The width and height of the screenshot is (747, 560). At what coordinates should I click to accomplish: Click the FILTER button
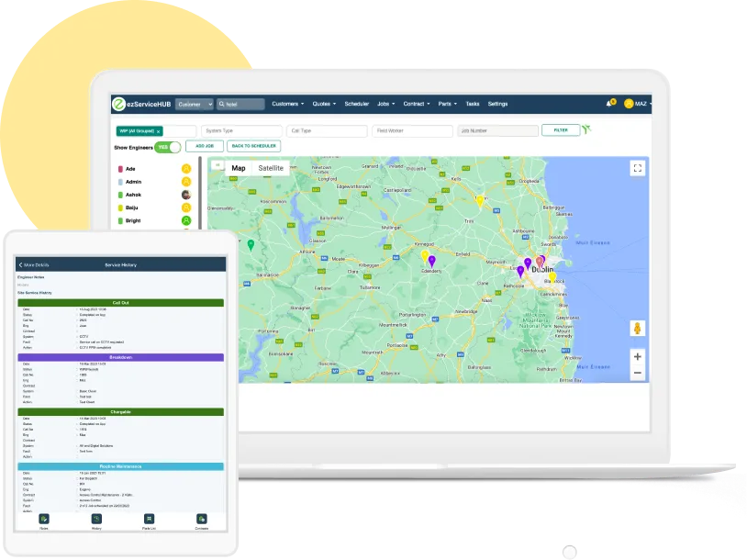561,130
